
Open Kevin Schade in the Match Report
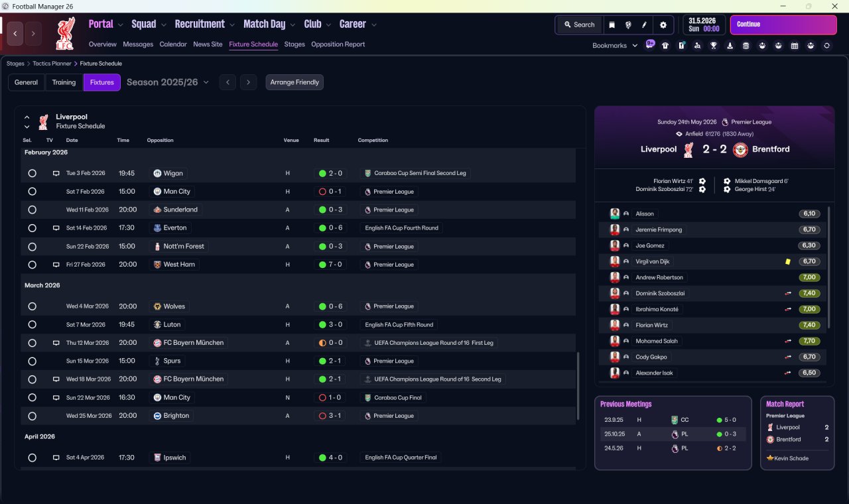point(791,458)
